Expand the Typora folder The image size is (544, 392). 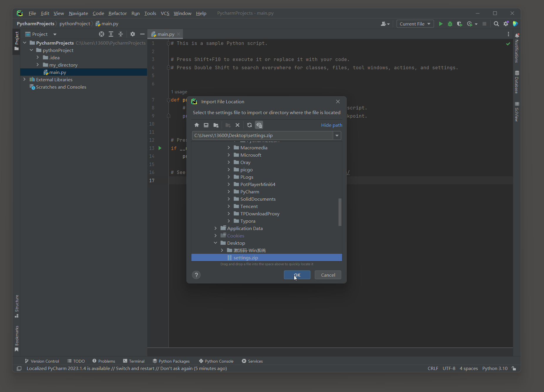[x=229, y=221]
